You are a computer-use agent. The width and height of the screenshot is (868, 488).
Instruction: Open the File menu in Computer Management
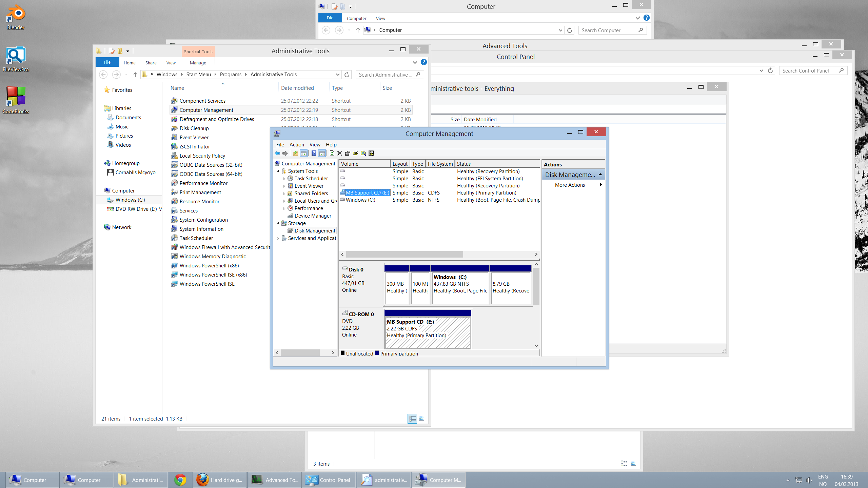coord(280,145)
